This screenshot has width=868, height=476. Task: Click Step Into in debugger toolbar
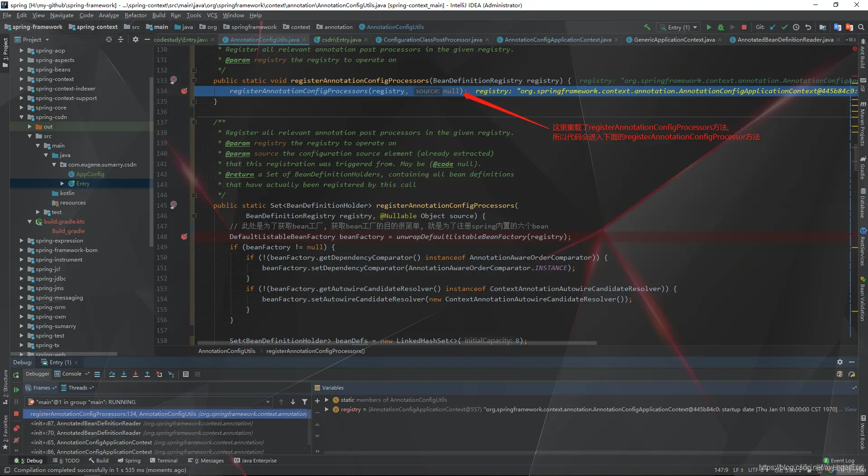124,374
